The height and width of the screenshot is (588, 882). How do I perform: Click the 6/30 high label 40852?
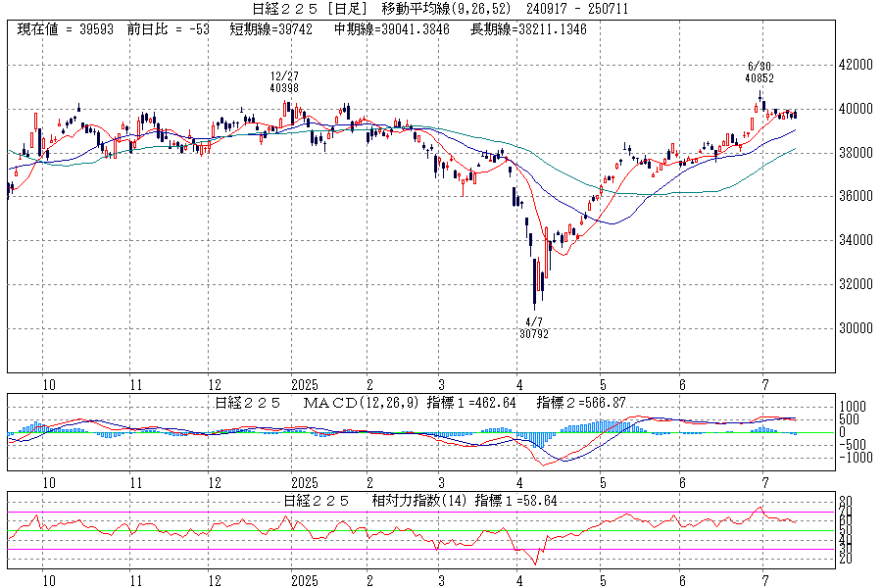click(x=759, y=77)
